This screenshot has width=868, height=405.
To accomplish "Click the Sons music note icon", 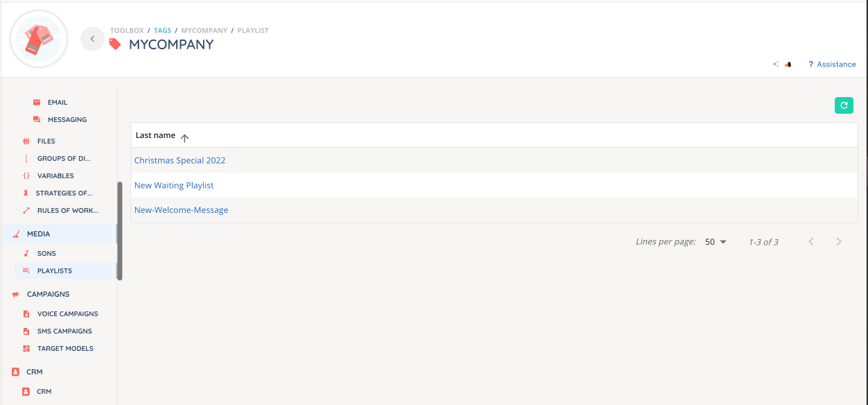I will pyautogui.click(x=26, y=254).
